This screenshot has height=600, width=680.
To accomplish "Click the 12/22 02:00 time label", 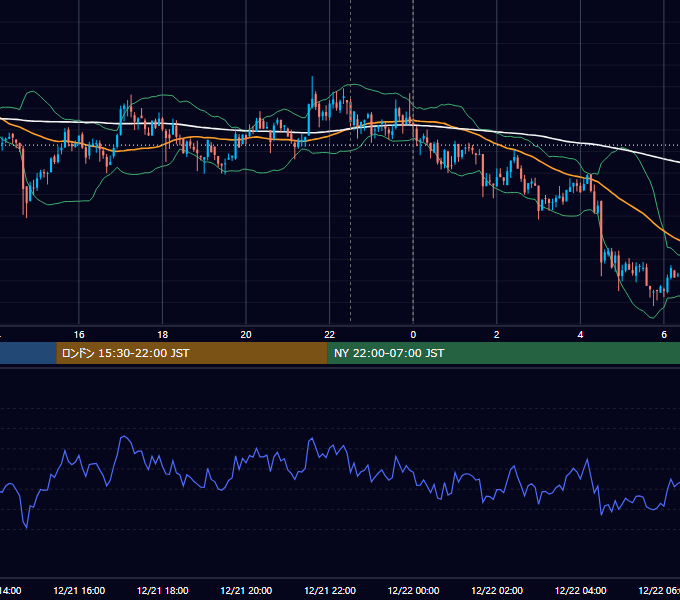I will (497, 590).
